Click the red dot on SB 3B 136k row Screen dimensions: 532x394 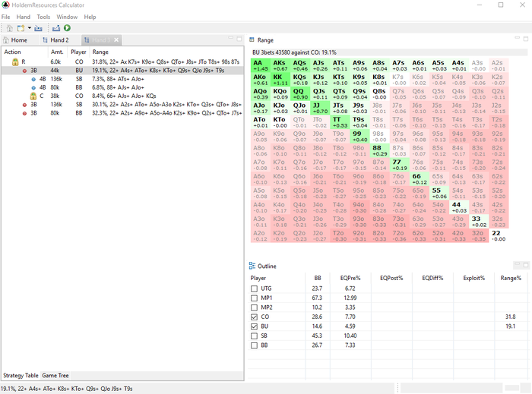tap(24, 105)
